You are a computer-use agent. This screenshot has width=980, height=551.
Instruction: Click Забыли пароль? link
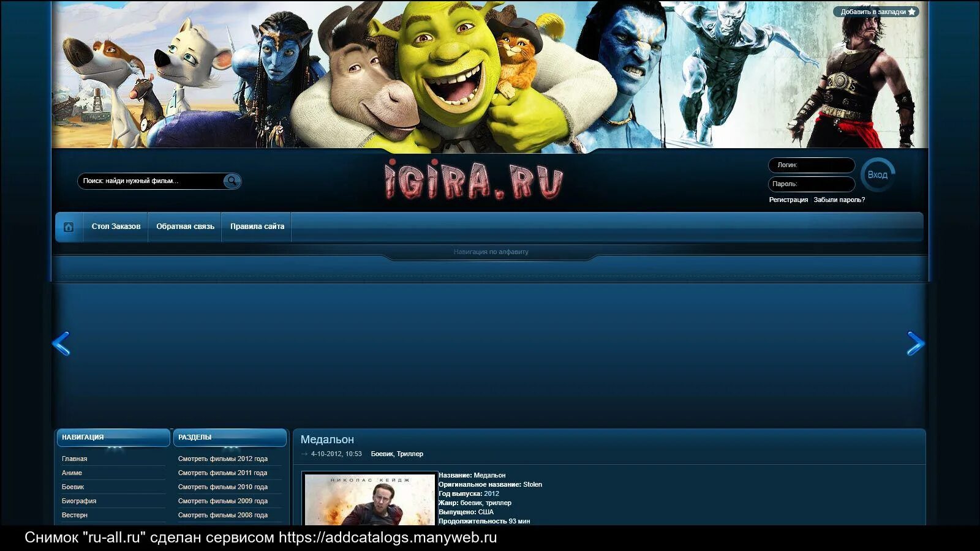[839, 200]
